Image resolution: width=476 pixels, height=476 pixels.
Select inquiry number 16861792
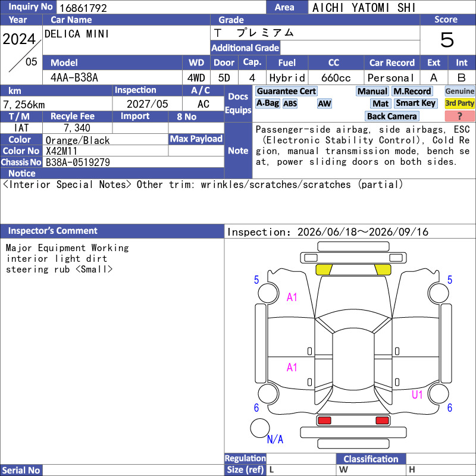coord(83,8)
